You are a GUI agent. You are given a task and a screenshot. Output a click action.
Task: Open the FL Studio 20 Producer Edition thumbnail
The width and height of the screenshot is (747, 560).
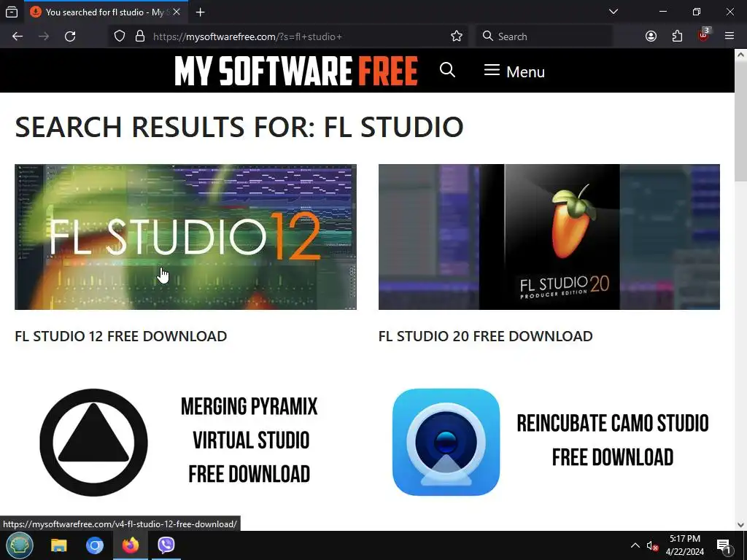(x=549, y=237)
